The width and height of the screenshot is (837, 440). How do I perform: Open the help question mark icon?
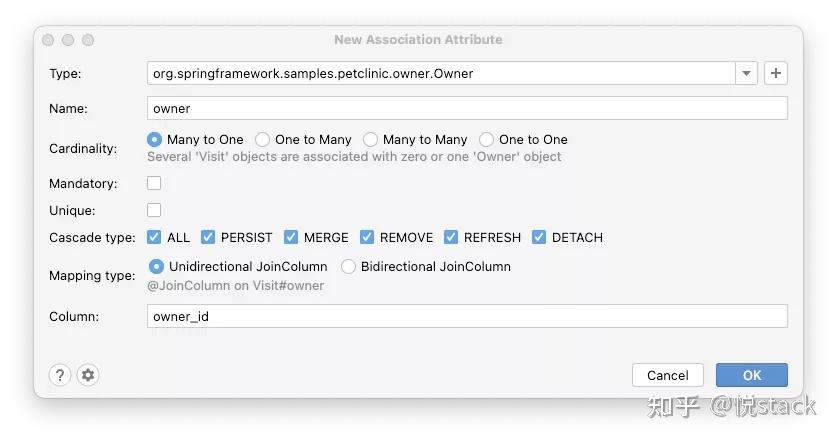pyautogui.click(x=60, y=375)
